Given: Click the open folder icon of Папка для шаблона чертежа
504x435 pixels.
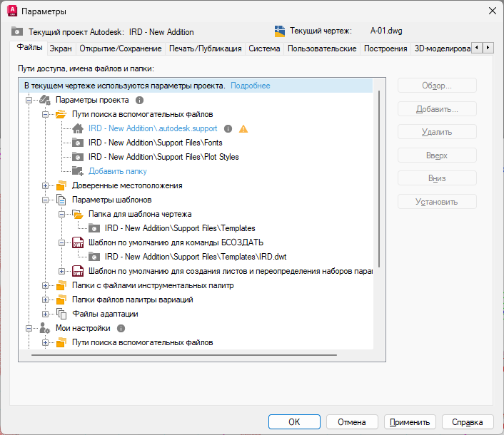Looking at the screenshot, I should (78, 214).
